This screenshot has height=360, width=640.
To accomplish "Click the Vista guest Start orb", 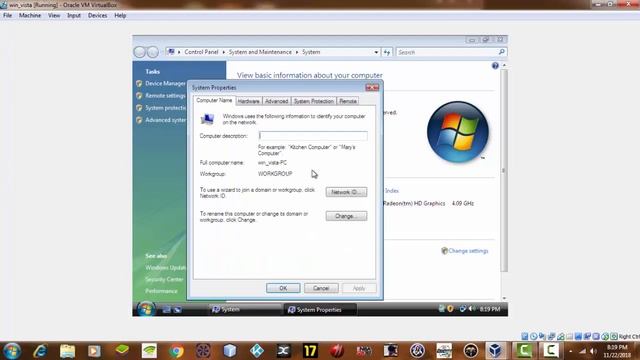I will click(x=145, y=309).
